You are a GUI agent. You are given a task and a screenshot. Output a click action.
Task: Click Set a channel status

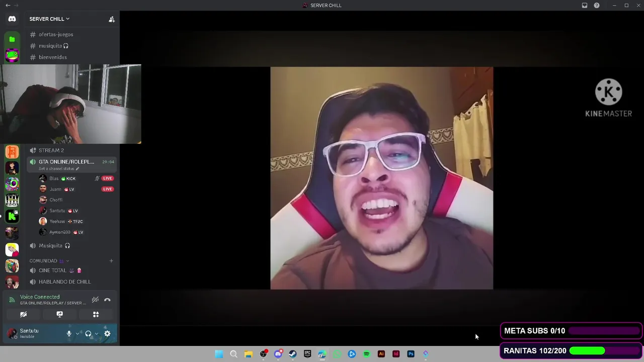[x=59, y=168]
